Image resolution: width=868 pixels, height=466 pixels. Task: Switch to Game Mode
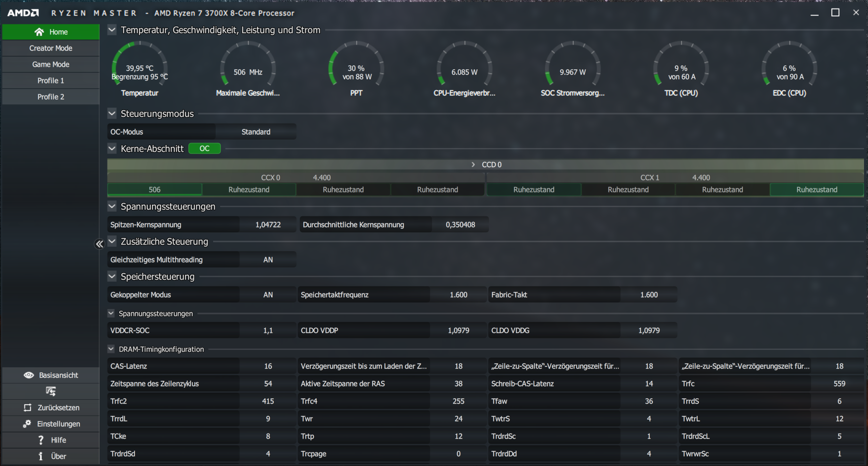click(x=50, y=64)
